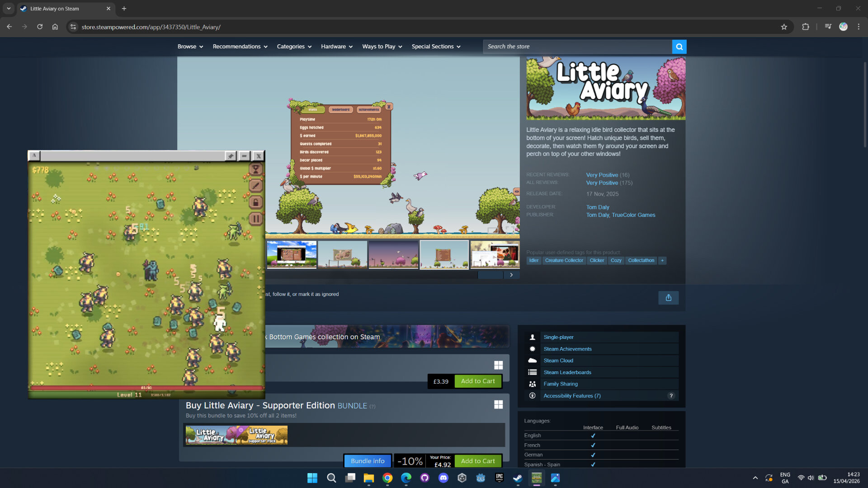868x488 pixels.
Task: Click the screenshot strip scrollbar handle
Action: pyautogui.click(x=491, y=275)
